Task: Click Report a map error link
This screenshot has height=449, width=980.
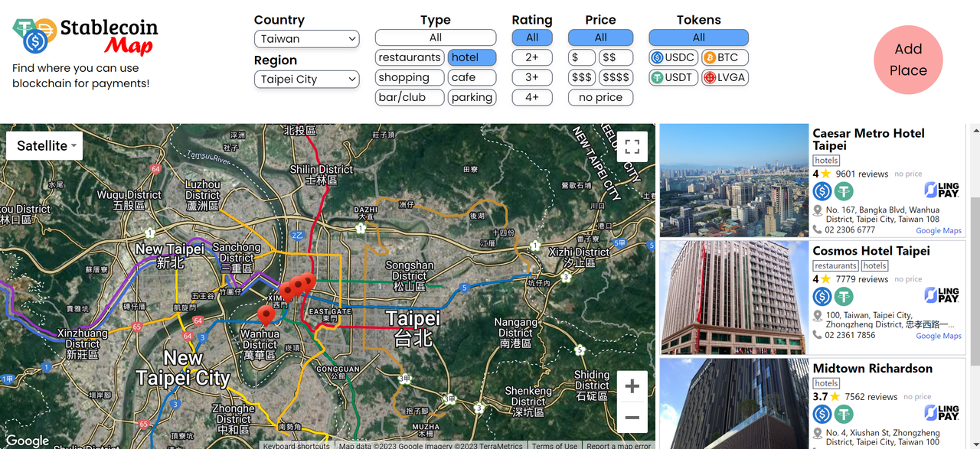Action: click(618, 445)
